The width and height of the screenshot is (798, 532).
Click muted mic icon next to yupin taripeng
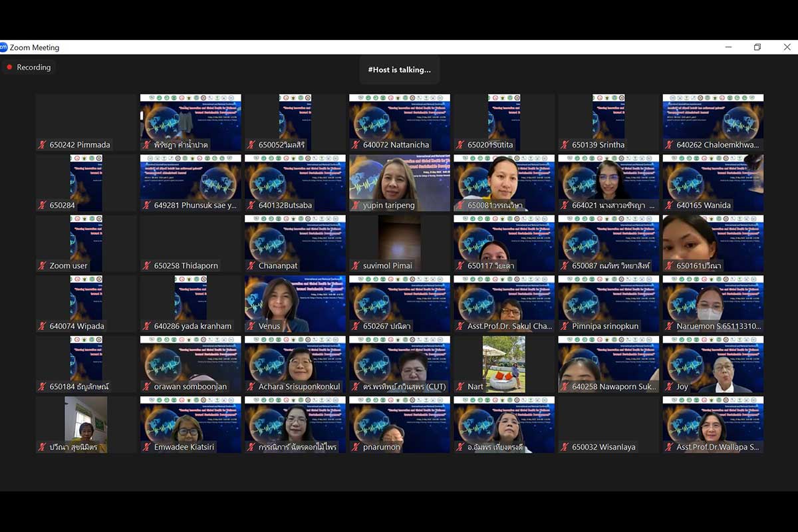(356, 205)
